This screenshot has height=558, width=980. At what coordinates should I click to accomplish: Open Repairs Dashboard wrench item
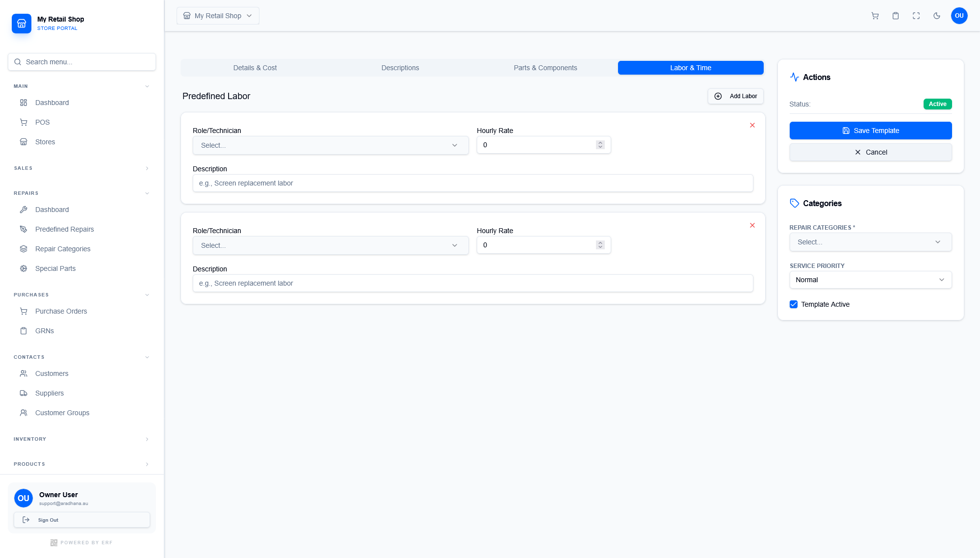82,210
